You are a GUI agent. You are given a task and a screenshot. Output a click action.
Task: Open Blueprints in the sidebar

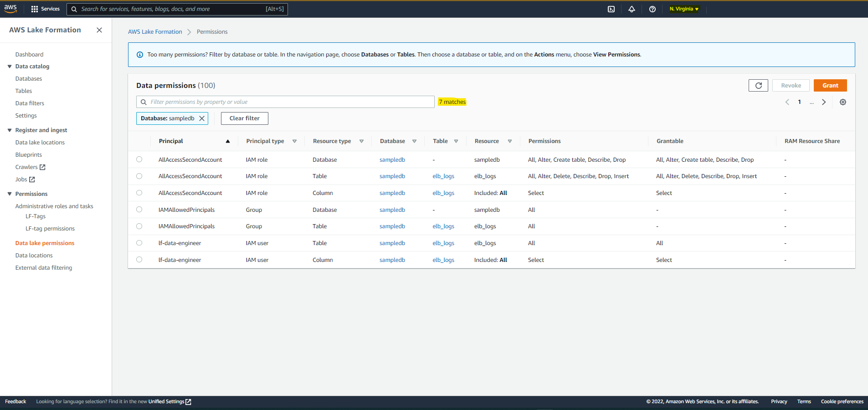[x=29, y=155]
